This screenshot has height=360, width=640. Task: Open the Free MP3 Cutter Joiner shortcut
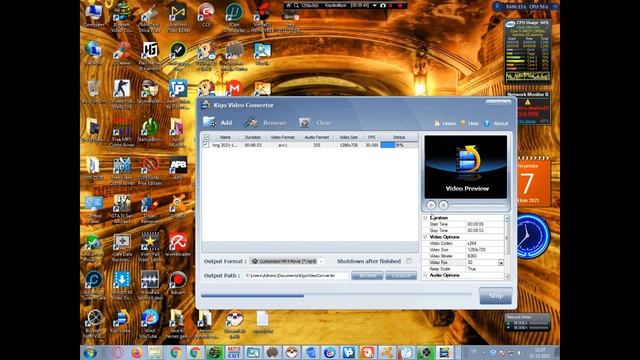coord(122,131)
